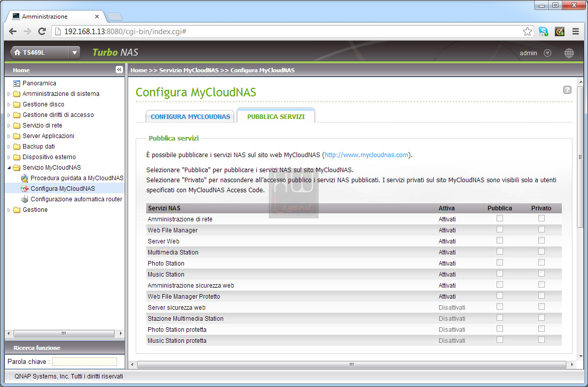
Task: Check Privato for Amministrazione sicurezza web
Action: 541,284
